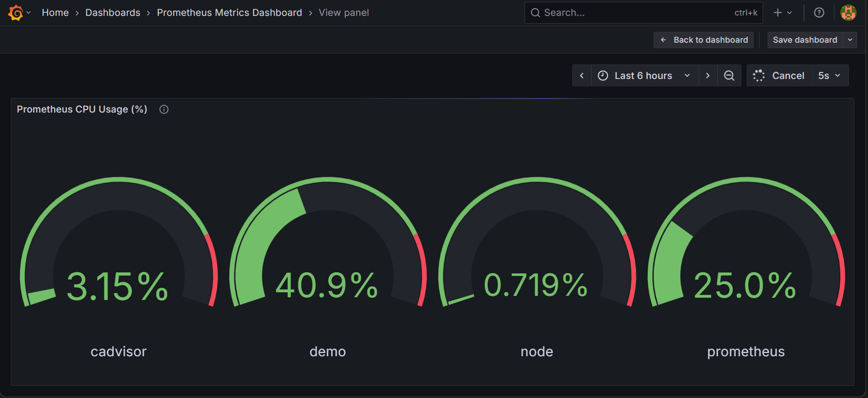Click Back to dashboard button

point(704,40)
